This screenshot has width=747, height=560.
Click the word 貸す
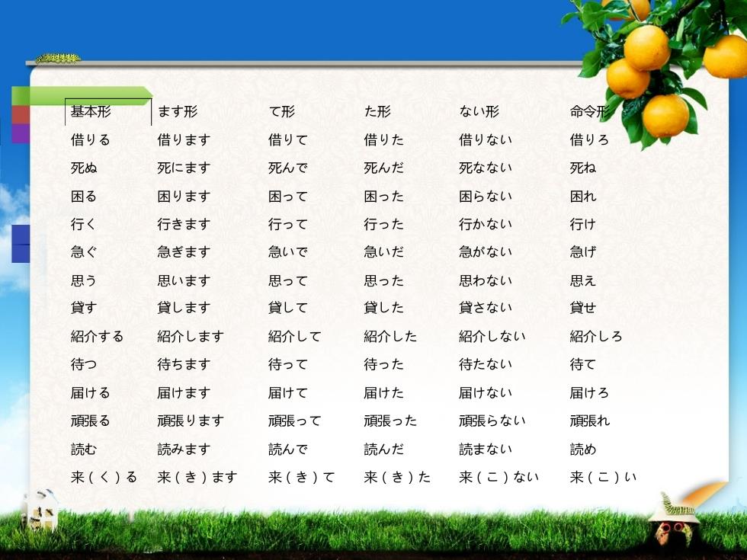pyautogui.click(x=84, y=308)
